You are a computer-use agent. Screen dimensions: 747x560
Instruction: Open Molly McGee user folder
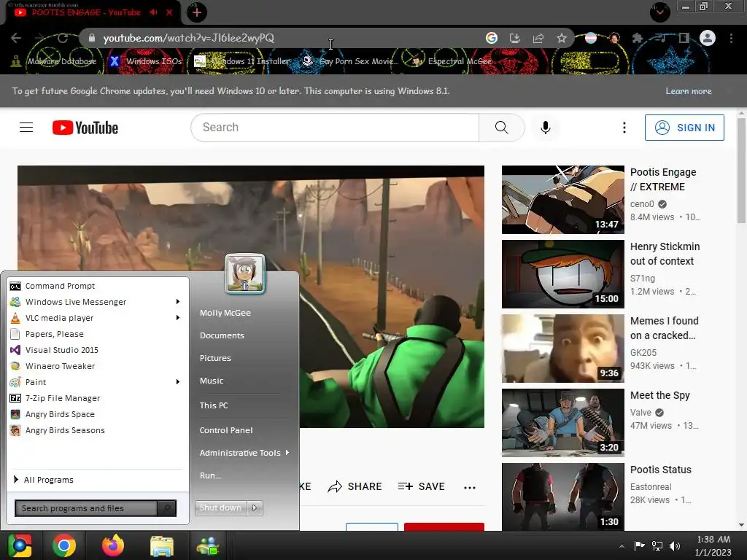(225, 313)
